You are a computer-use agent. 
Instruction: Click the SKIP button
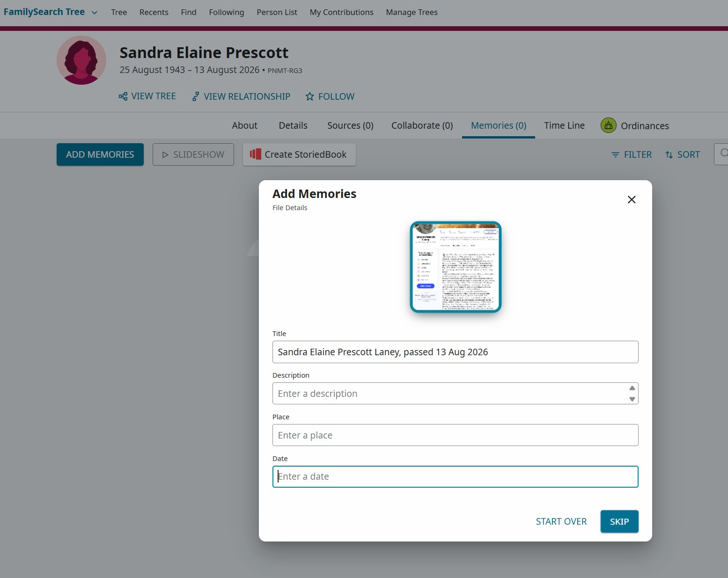619,521
